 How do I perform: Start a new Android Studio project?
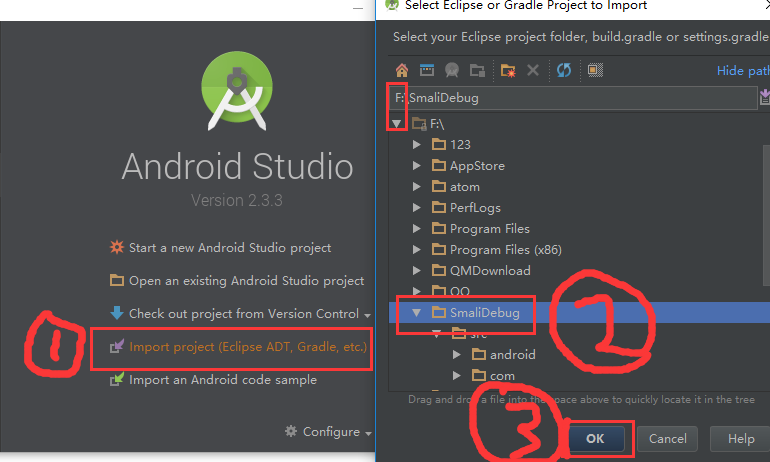[x=230, y=247]
